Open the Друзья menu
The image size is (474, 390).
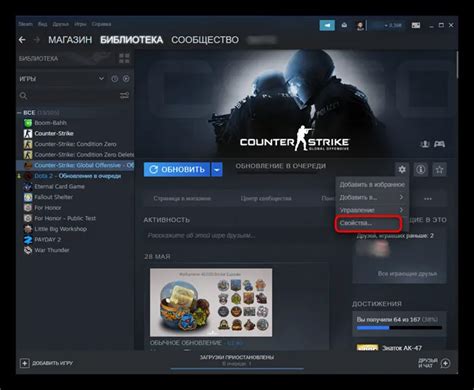click(60, 24)
